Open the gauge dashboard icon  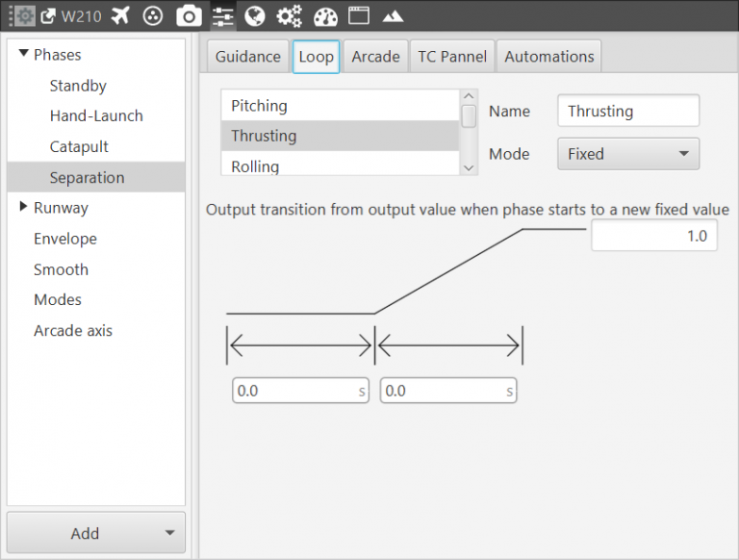325,16
